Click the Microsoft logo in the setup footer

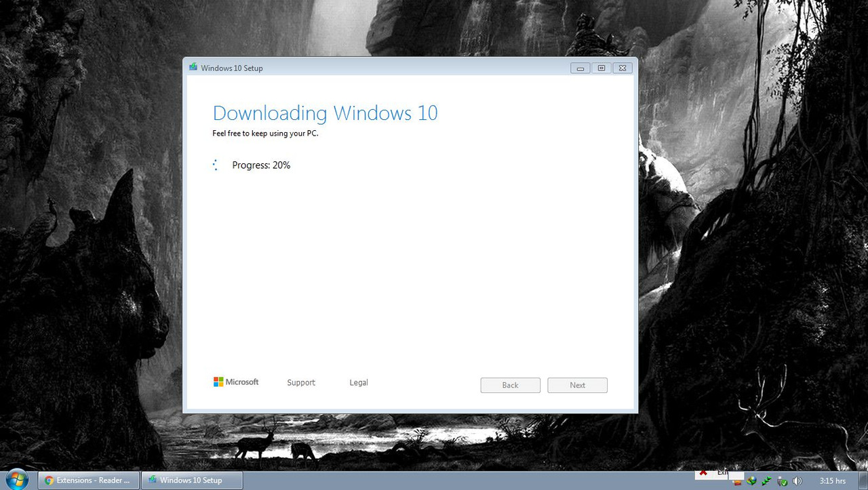(236, 382)
